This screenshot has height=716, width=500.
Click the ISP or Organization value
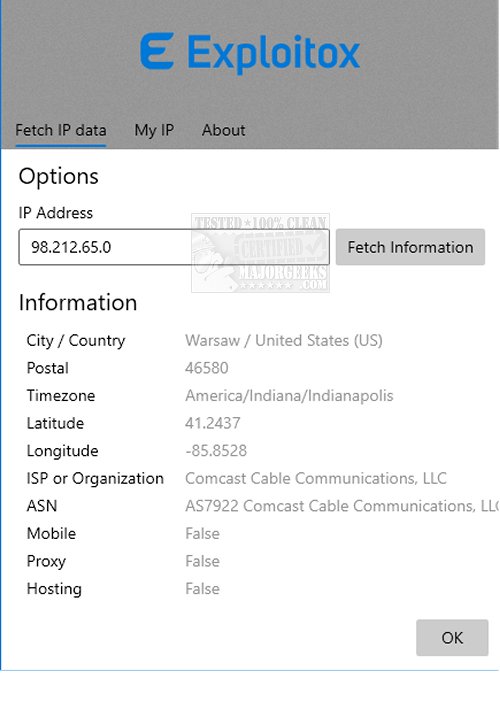pyautogui.click(x=316, y=479)
